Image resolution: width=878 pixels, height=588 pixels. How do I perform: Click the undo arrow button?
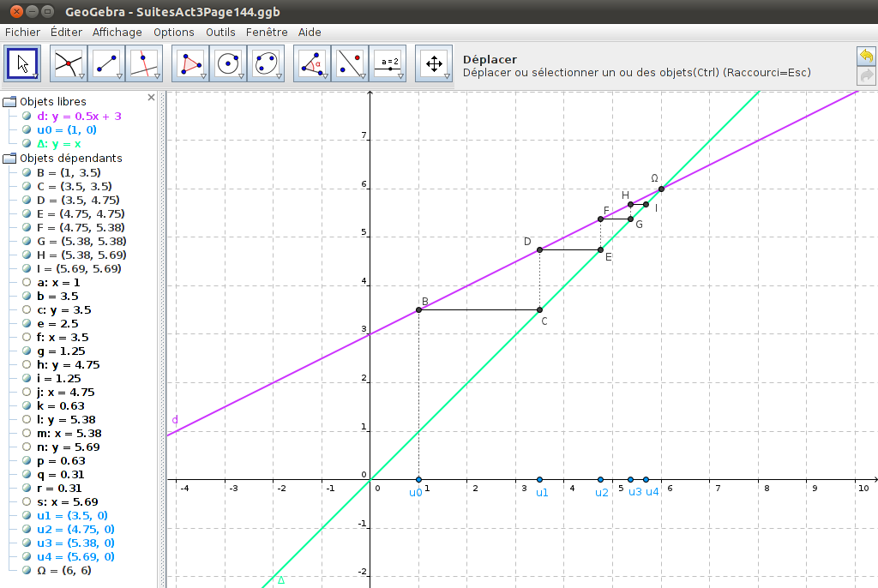pyautogui.click(x=866, y=56)
